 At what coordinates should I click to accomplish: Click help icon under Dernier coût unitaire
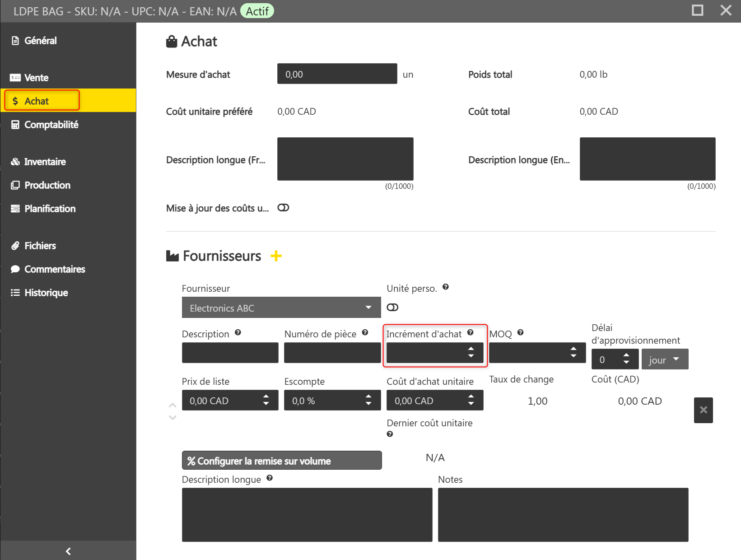(390, 434)
